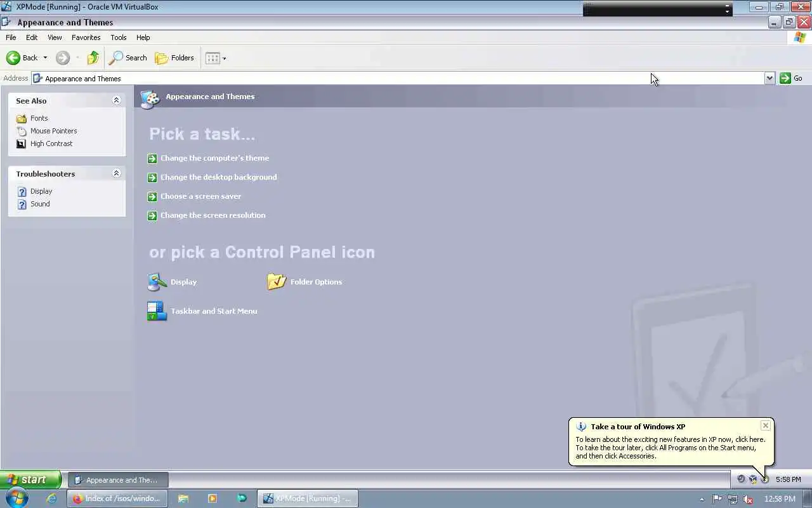The width and height of the screenshot is (812, 508).
Task: Open Windows Explorer from host taskbar
Action: (183, 499)
